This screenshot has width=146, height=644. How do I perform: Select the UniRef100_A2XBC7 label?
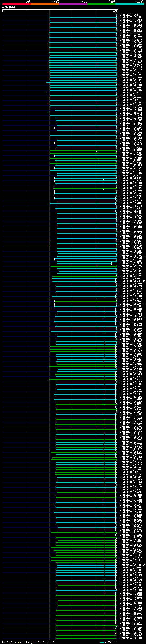point(131,352)
